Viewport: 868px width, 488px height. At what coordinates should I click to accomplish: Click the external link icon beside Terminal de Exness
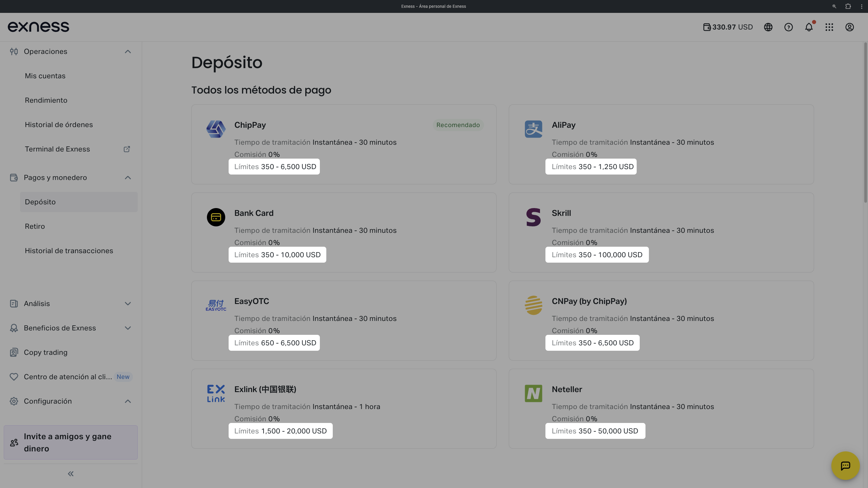[x=127, y=149]
